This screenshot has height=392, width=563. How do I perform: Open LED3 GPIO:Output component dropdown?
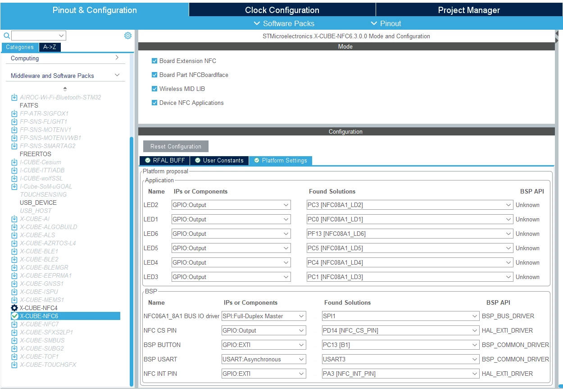pyautogui.click(x=231, y=277)
